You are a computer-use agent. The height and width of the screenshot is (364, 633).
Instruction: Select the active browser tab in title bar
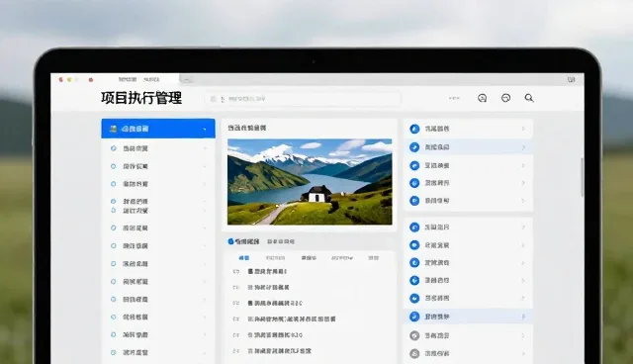pos(138,79)
